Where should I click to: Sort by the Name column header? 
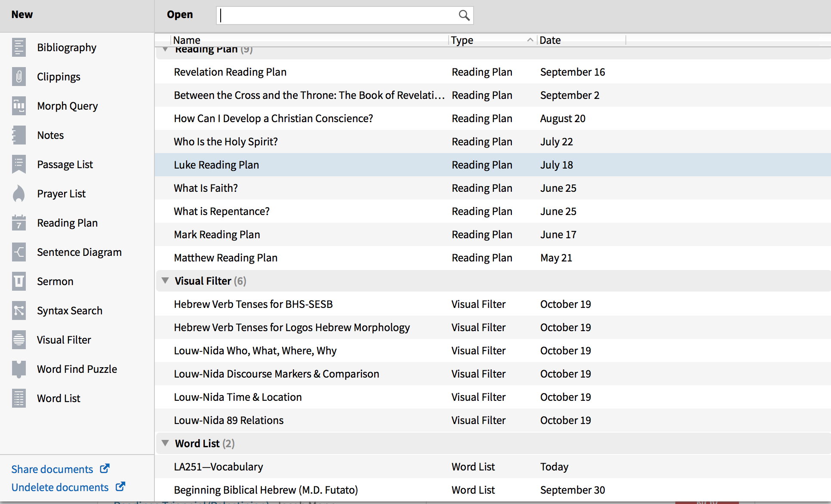point(187,40)
